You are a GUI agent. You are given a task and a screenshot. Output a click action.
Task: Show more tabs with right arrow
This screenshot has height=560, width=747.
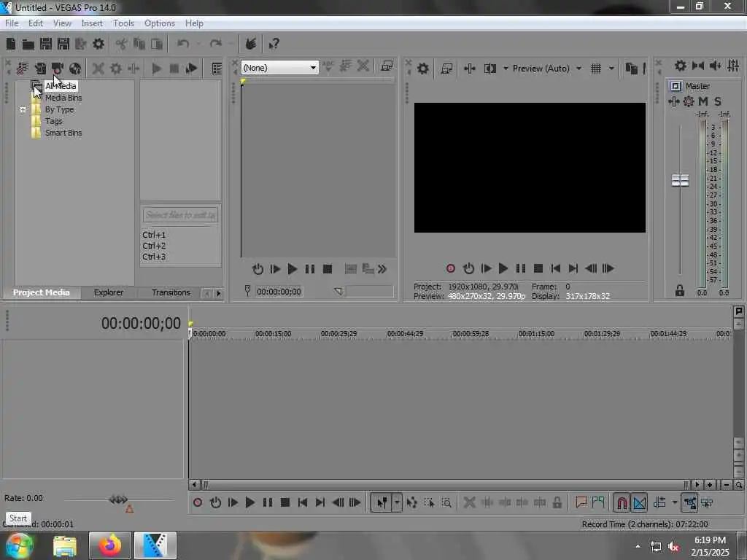[219, 293]
